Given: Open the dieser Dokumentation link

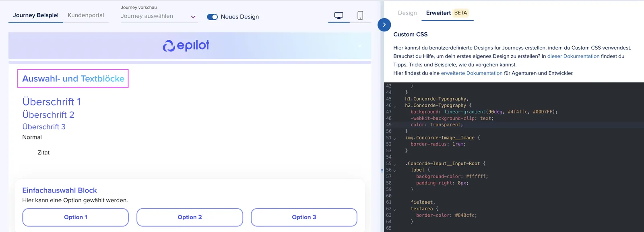Looking at the screenshot, I should pyautogui.click(x=574, y=56).
